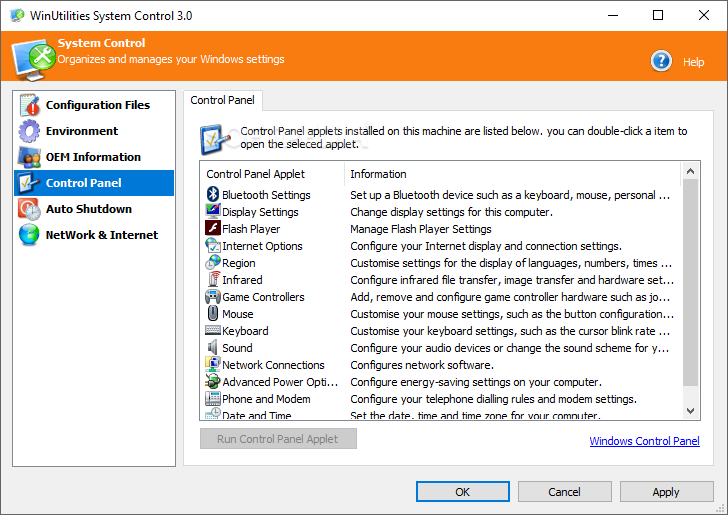Viewport: 728px width, 515px height.
Task: Select the Region row text
Action: click(239, 263)
